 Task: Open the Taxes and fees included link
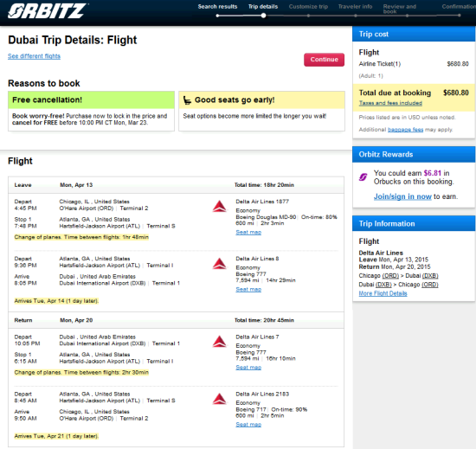[x=390, y=103]
